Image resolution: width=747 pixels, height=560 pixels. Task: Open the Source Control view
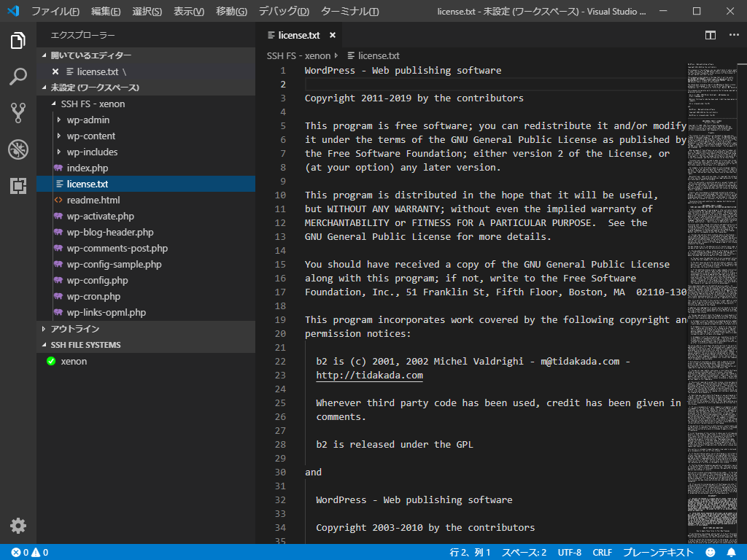pyautogui.click(x=18, y=113)
